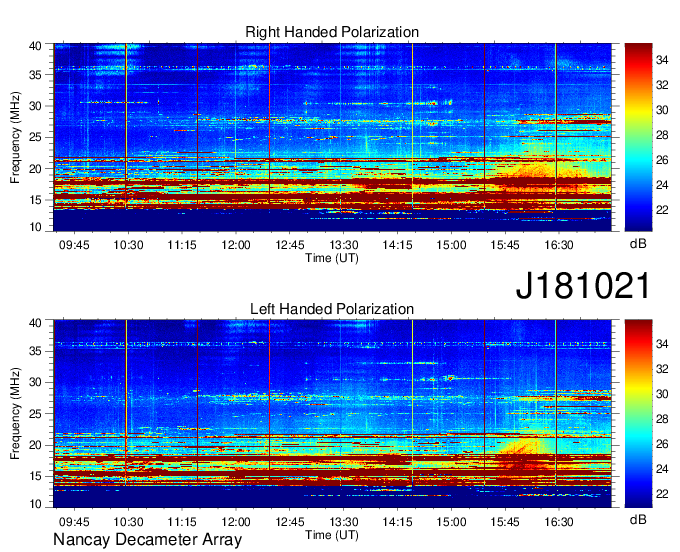
Task: Click the 10 MHz tick label on the right-handed plot
Action: (x=36, y=227)
